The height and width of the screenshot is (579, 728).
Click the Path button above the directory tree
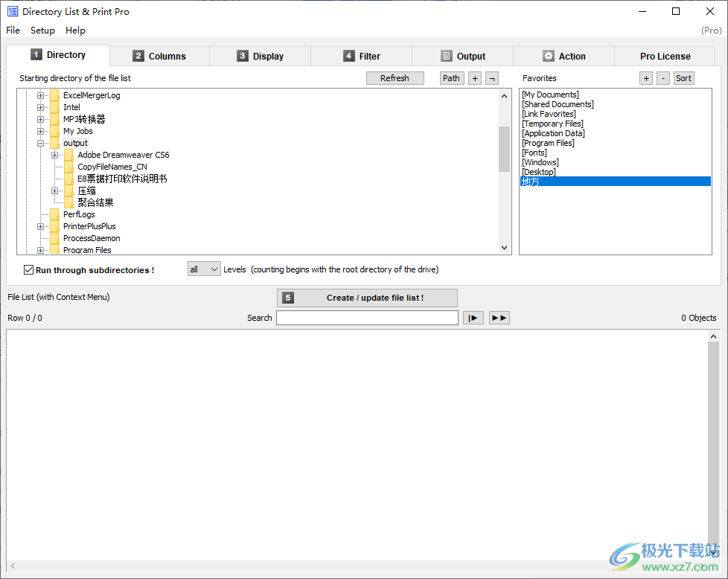[x=451, y=77]
